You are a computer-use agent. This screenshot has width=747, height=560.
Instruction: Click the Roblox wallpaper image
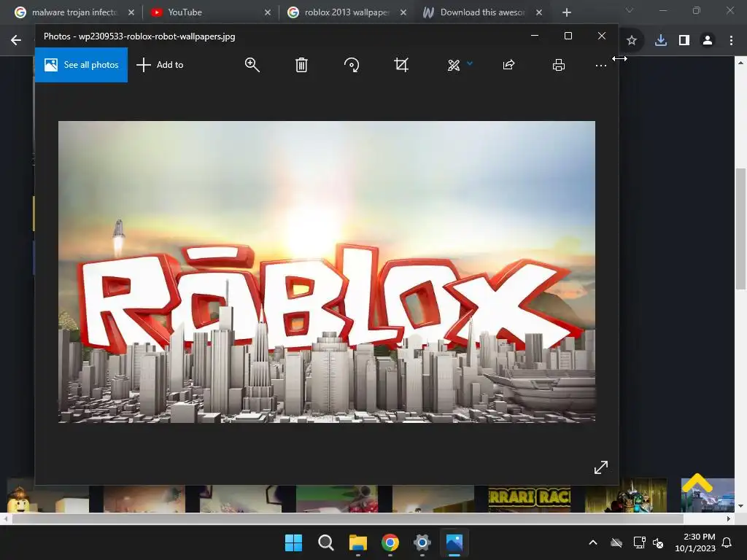click(326, 271)
